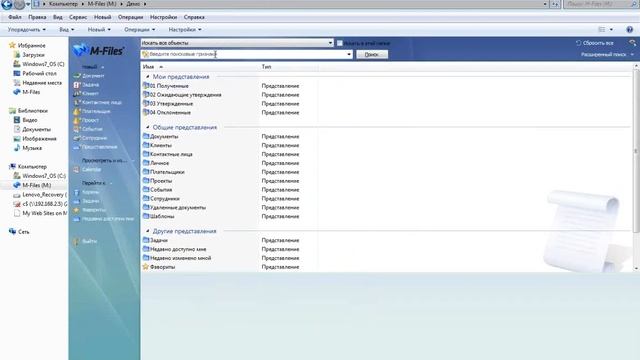Click the help question mark icon
This screenshot has width=640, height=360.
coord(629,29)
